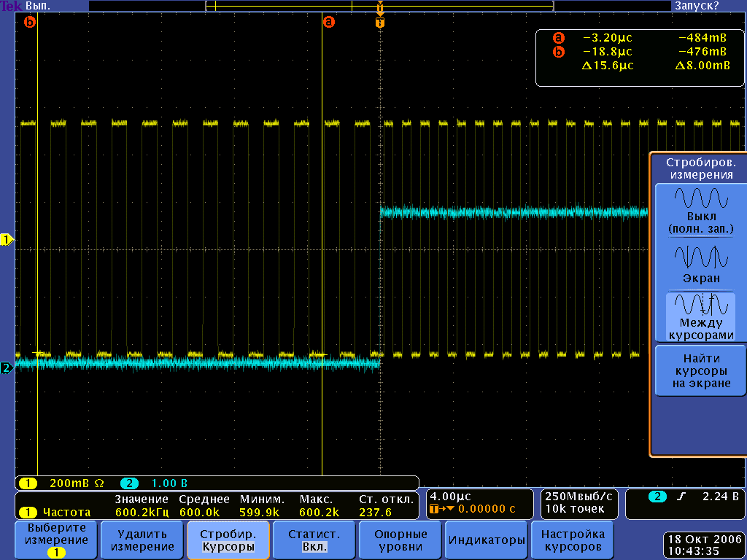Open "Настройка курсоров" settings
The image size is (747, 560).
point(573,540)
